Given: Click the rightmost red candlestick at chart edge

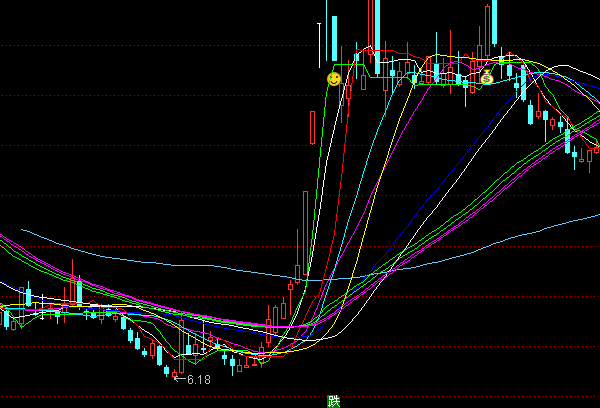Looking at the screenshot, I should (x=596, y=149).
